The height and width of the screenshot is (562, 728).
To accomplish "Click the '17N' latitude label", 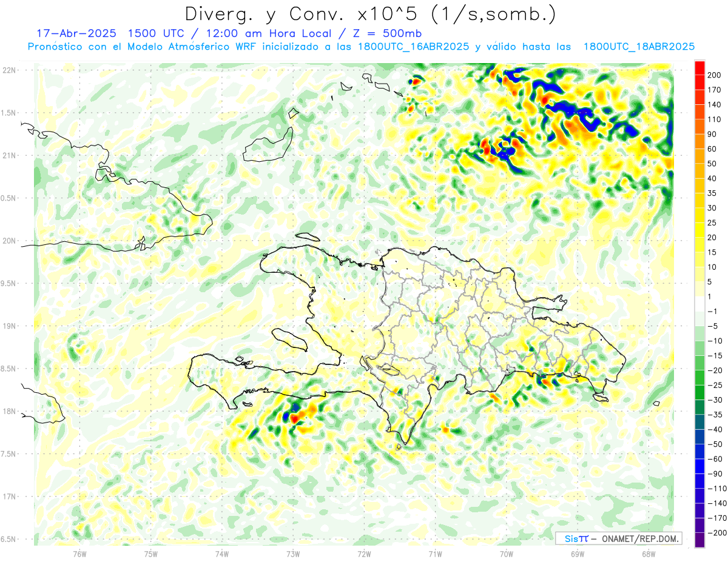I will click(8, 497).
